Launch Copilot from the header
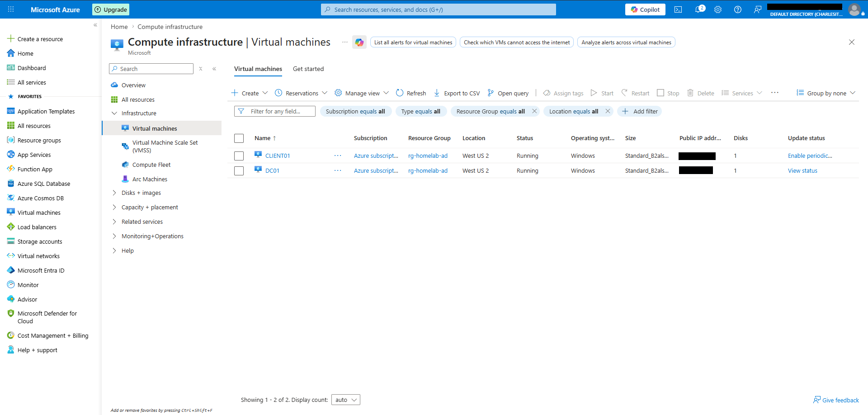 pyautogui.click(x=645, y=9)
